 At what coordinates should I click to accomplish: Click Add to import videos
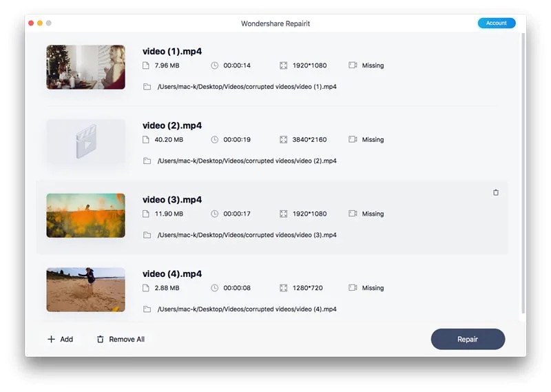click(x=61, y=339)
